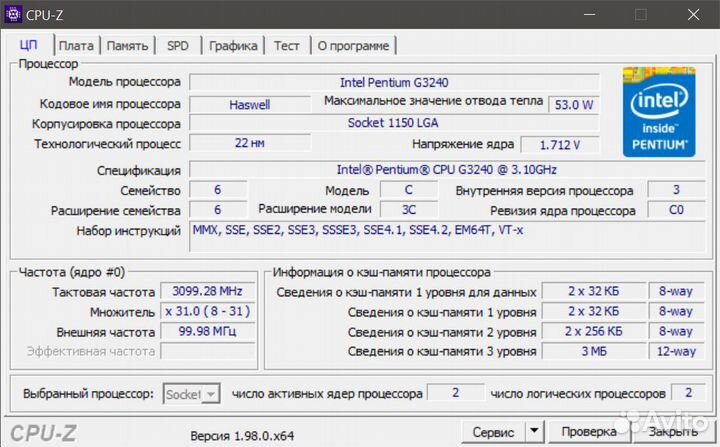720x447 pixels.
Task: Click the L2 cache 2 x 256 КБ value
Action: [594, 331]
